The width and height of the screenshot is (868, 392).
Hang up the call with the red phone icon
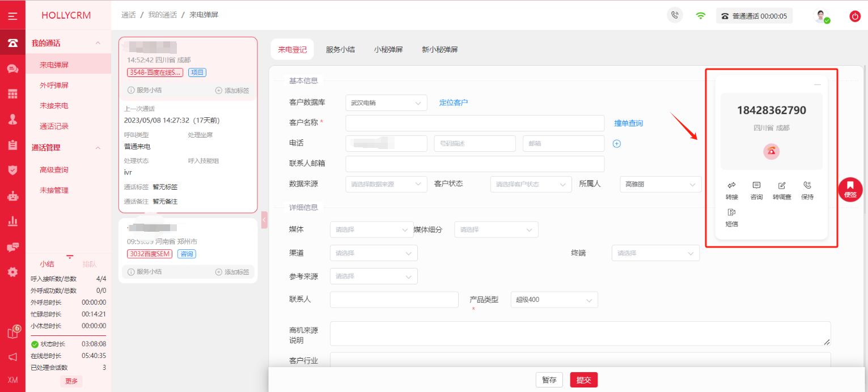[771, 151]
